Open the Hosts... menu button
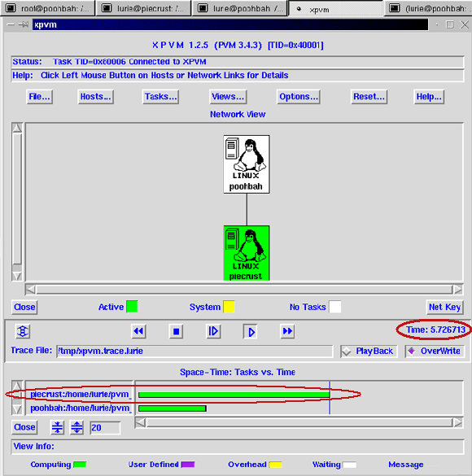The image size is (472, 476). 95,97
